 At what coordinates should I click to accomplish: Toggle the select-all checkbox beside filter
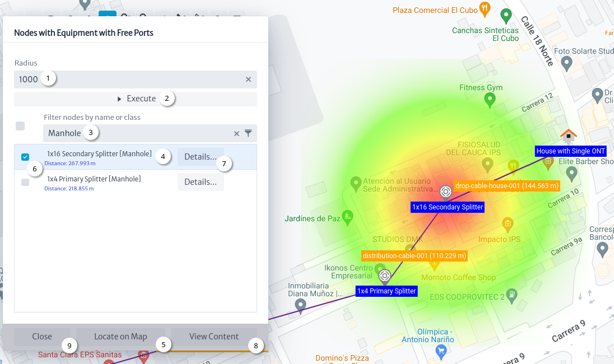pyautogui.click(x=20, y=126)
